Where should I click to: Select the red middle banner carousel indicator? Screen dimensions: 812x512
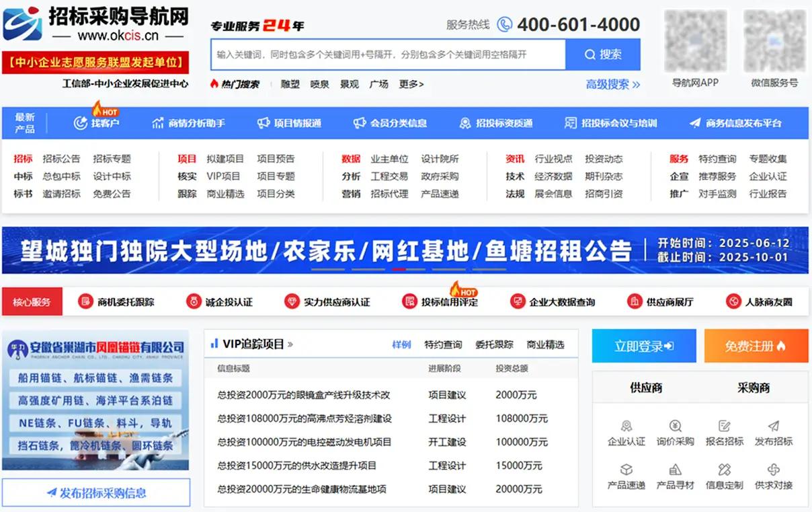399,269
